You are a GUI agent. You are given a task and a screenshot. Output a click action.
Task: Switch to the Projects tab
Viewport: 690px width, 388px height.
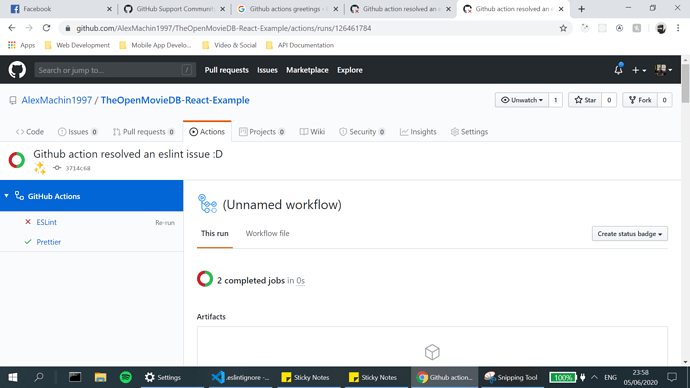pyautogui.click(x=261, y=132)
